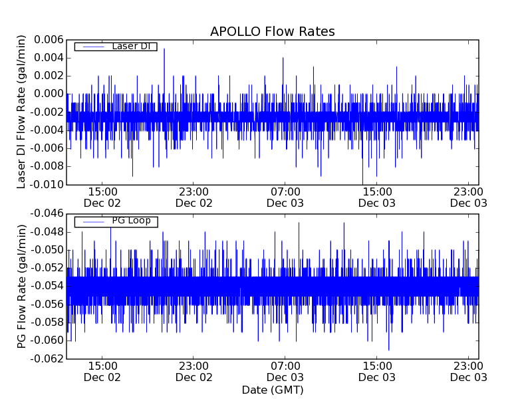Click top plot's '23:00 Dec 02' time label

pos(194,198)
